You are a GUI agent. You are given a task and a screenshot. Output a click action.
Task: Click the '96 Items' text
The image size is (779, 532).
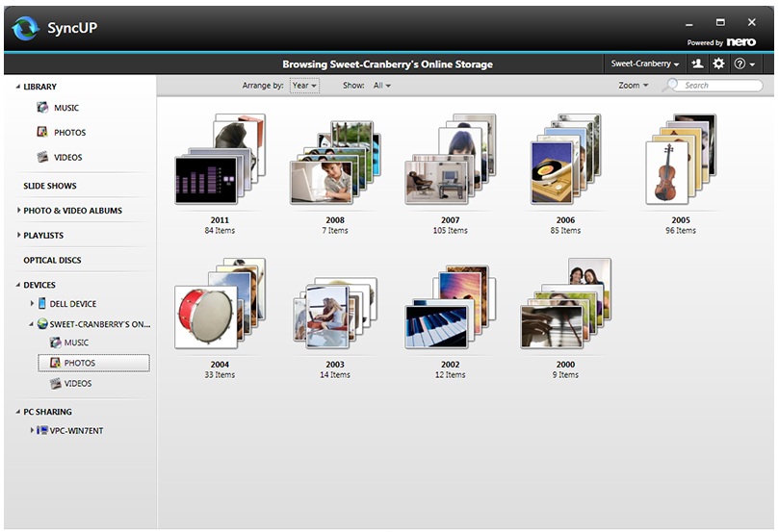(681, 231)
